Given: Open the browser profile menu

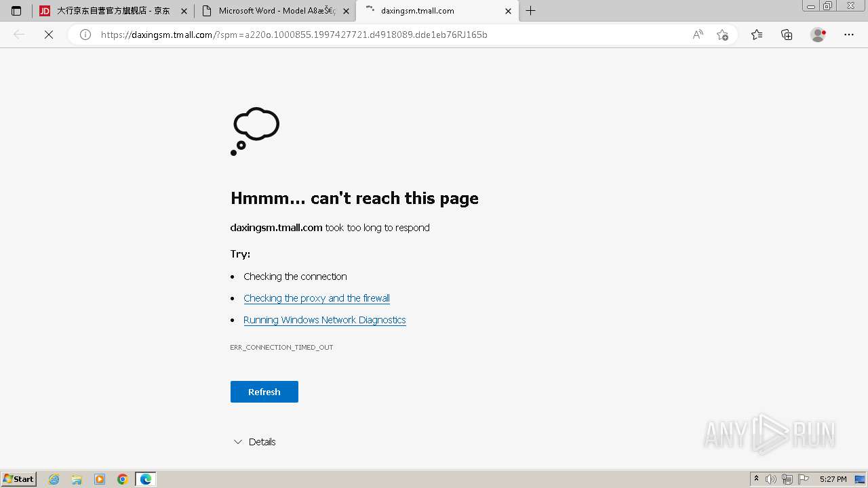Looking at the screenshot, I should pos(818,35).
